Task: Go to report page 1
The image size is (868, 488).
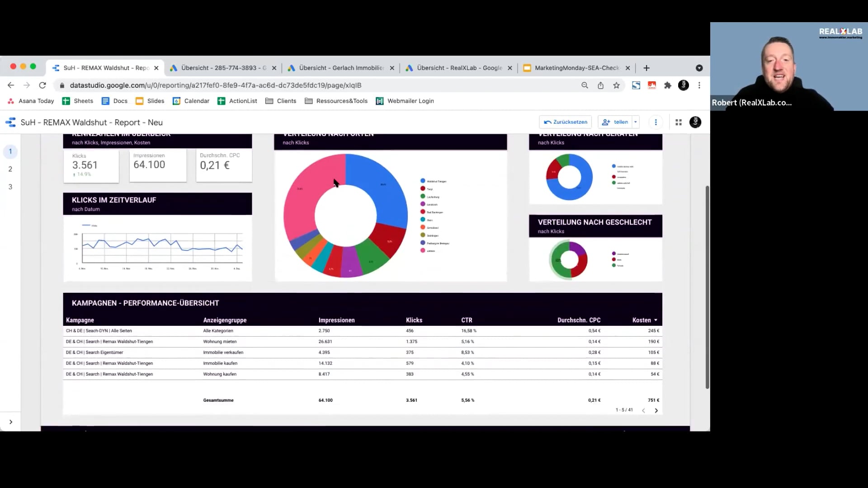Action: click(10, 151)
